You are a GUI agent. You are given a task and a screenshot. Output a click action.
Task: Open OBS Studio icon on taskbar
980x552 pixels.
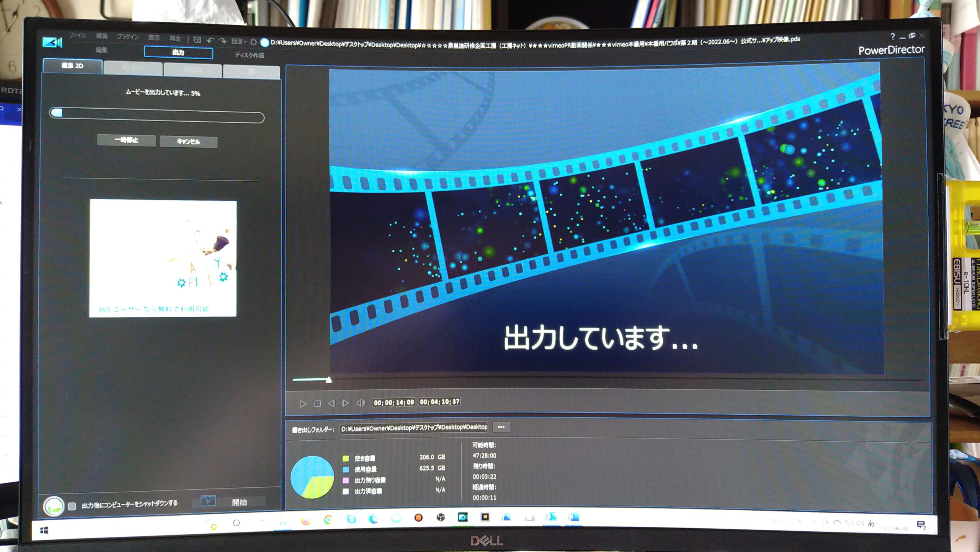(x=441, y=518)
